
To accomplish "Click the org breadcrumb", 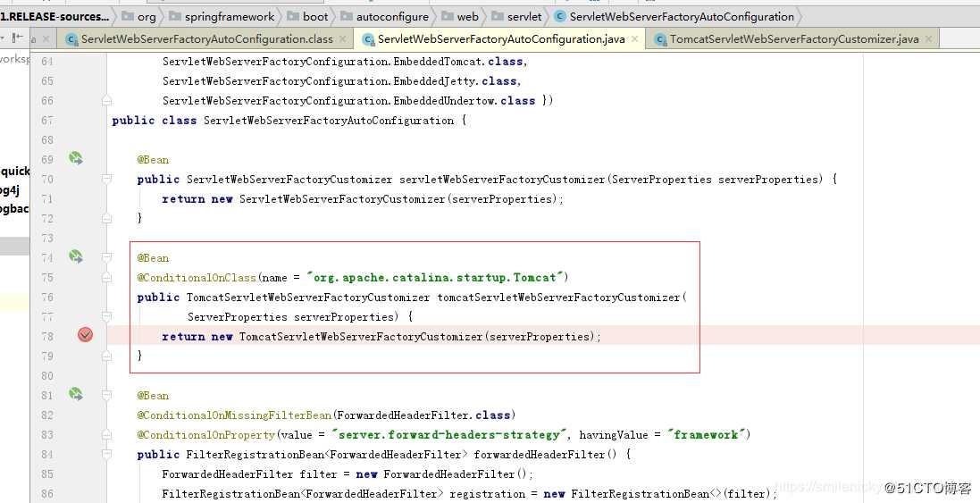I will pyautogui.click(x=147, y=17).
